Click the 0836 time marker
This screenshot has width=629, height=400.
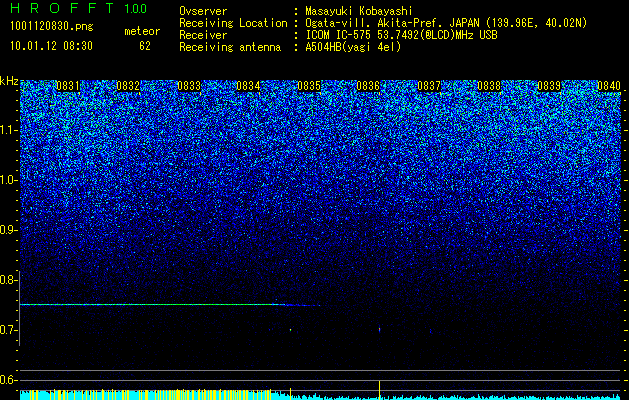(x=368, y=86)
